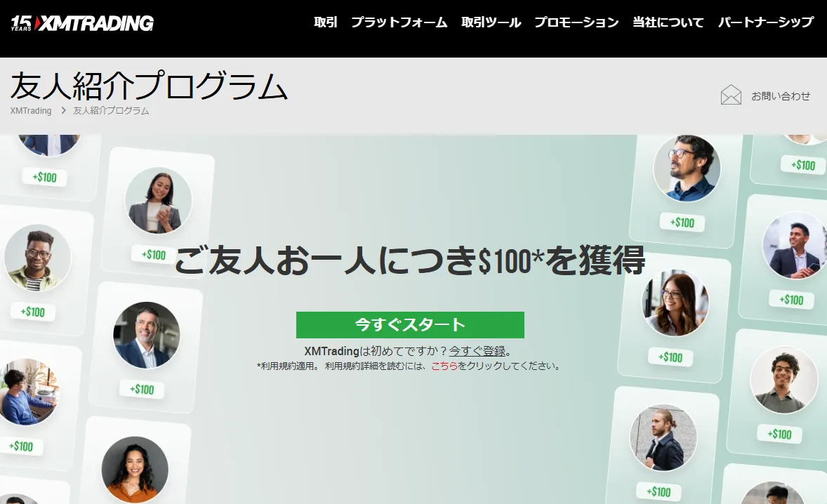Click the red-haired woman's avatar photo
The image size is (827, 504).
click(674, 302)
